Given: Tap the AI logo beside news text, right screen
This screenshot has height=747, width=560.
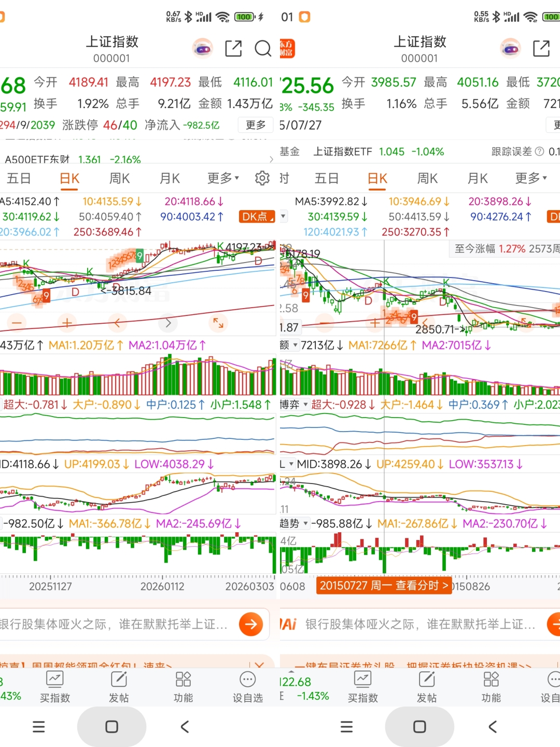Looking at the screenshot, I should pos(289,624).
